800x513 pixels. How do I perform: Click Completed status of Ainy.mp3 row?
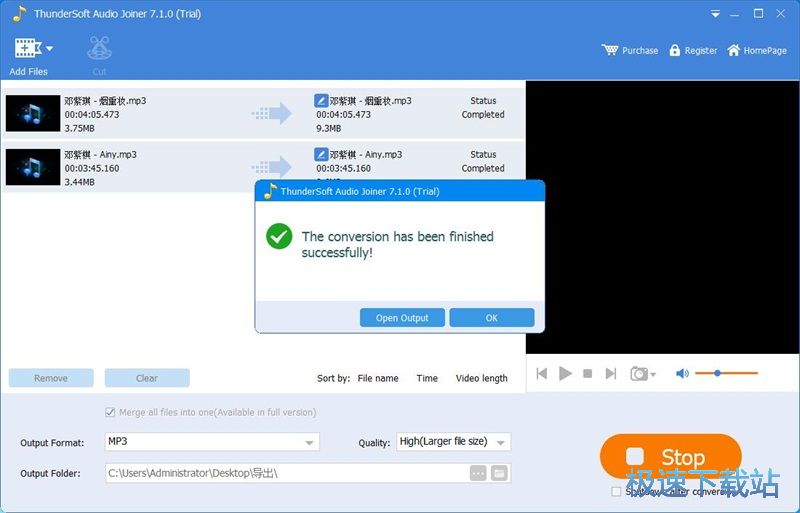[483, 168]
